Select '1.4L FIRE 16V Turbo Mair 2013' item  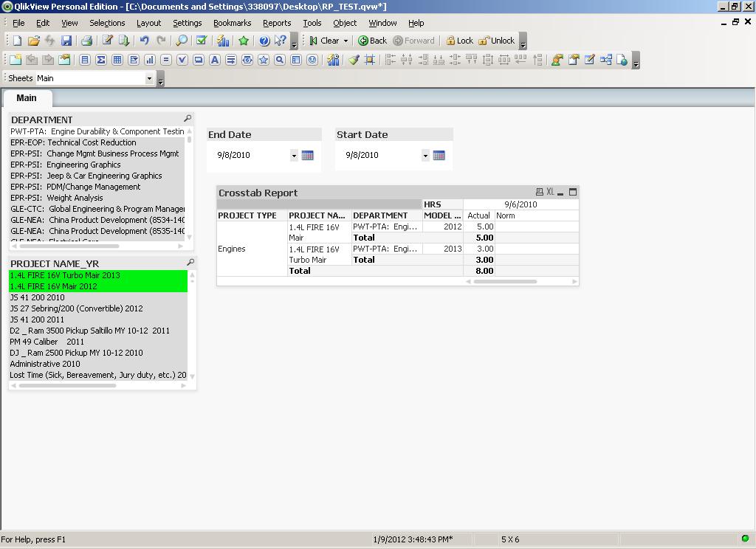coord(65,275)
